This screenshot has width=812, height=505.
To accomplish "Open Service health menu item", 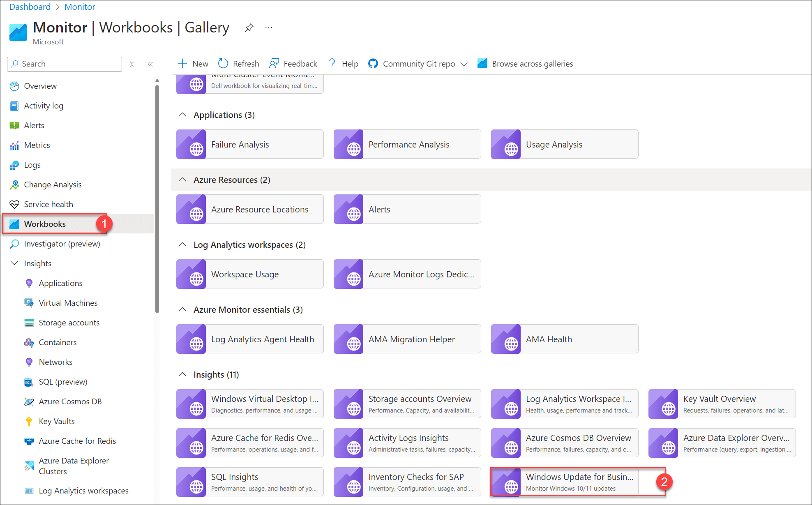I will pyautogui.click(x=48, y=204).
